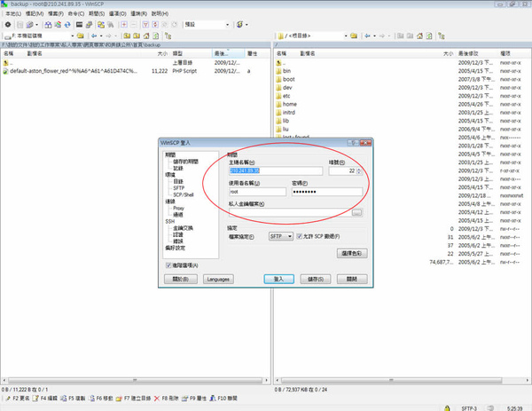532x411 pixels.
Task: Open Preferences via the gear toolbar icon
Action: click(x=8, y=25)
